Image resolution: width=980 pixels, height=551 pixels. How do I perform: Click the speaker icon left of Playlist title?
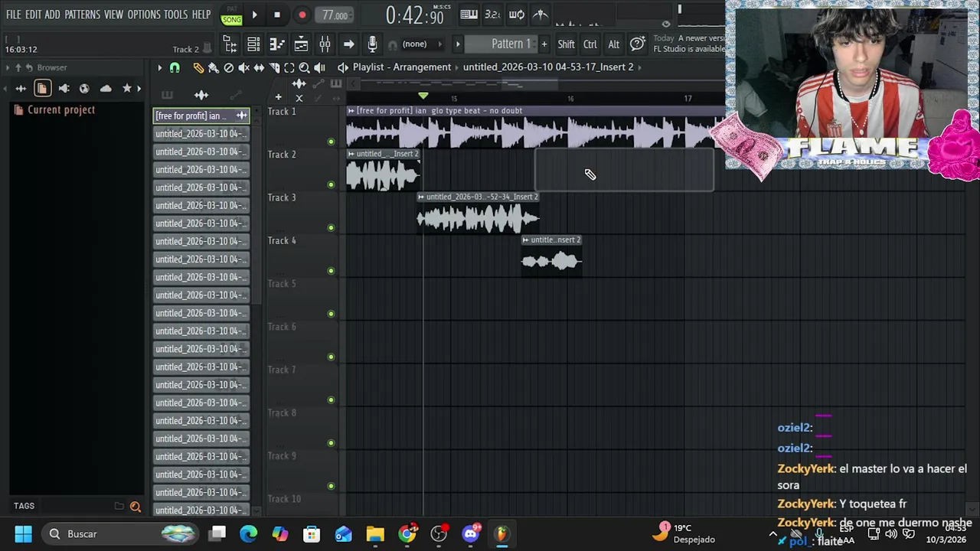coord(343,67)
